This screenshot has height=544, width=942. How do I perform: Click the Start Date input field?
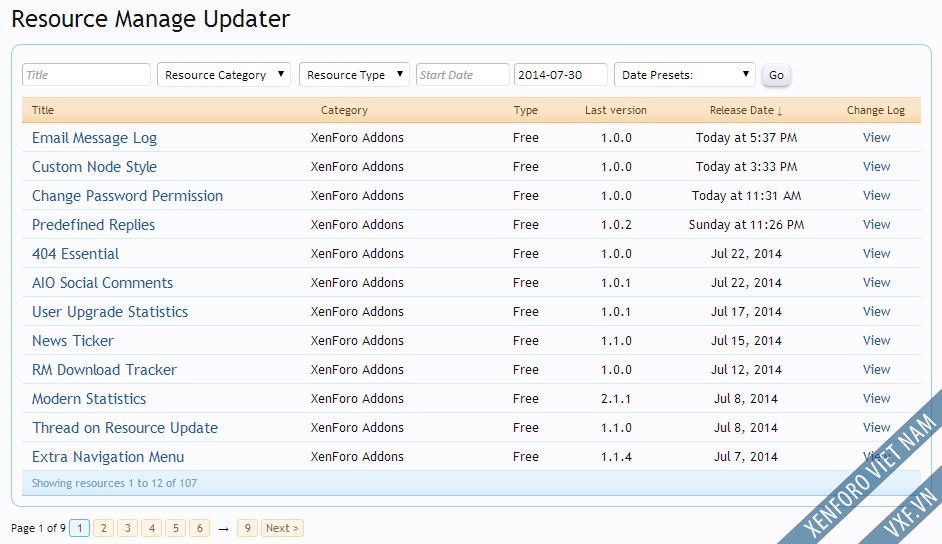[463, 75]
